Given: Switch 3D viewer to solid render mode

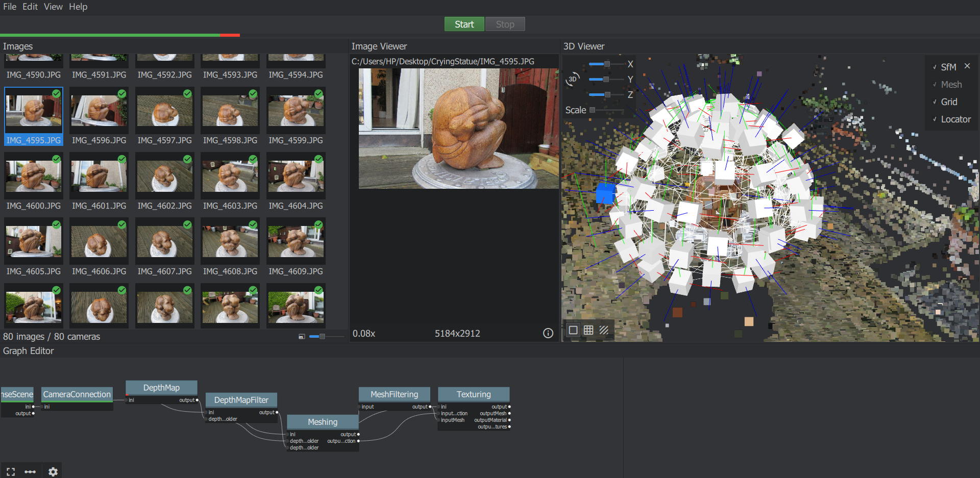Looking at the screenshot, I should [x=573, y=330].
